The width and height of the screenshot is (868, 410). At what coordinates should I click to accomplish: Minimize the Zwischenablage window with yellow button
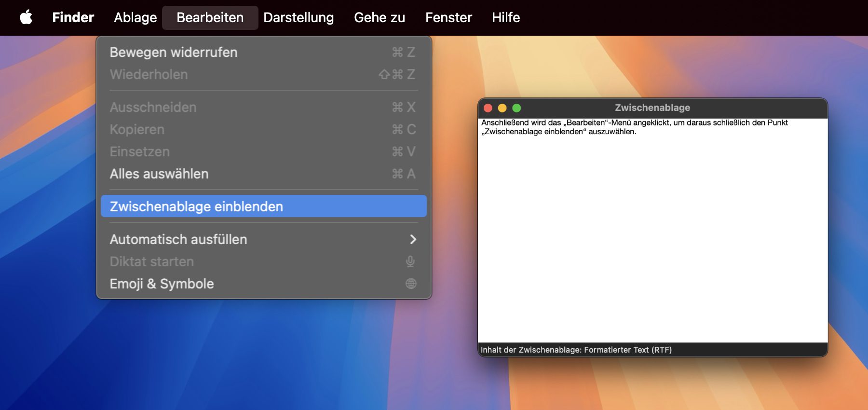tap(502, 108)
